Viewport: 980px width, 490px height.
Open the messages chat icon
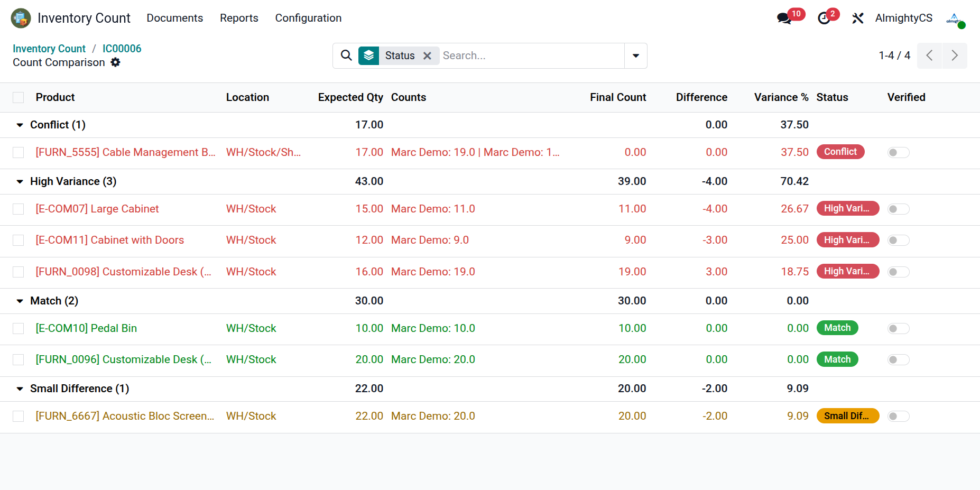coord(784,19)
